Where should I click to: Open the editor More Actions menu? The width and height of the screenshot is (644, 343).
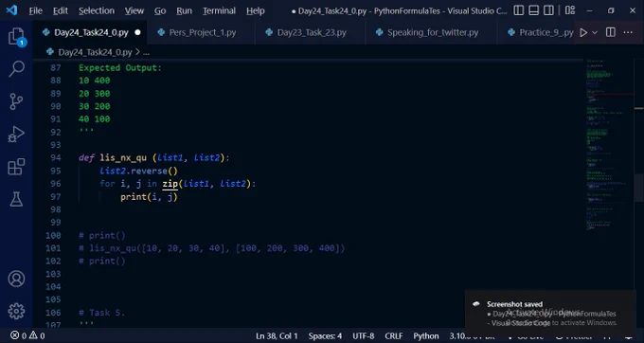628,32
